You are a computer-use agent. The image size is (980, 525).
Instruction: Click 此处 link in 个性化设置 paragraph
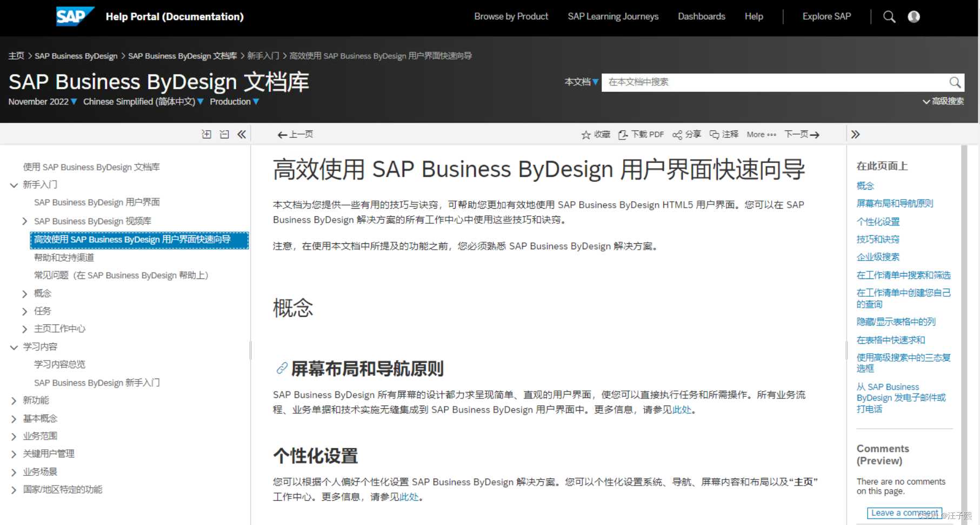[x=409, y=497]
